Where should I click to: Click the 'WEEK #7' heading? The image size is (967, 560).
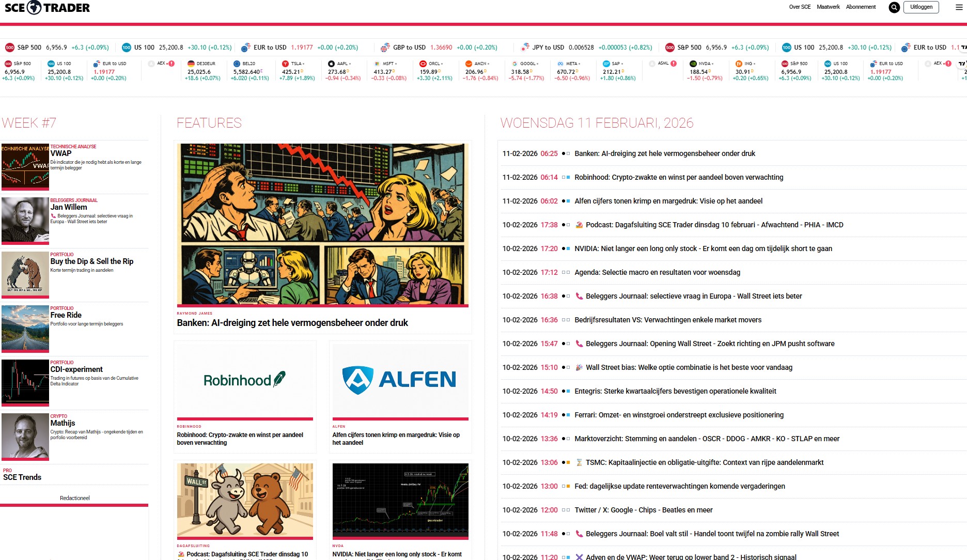[29, 123]
